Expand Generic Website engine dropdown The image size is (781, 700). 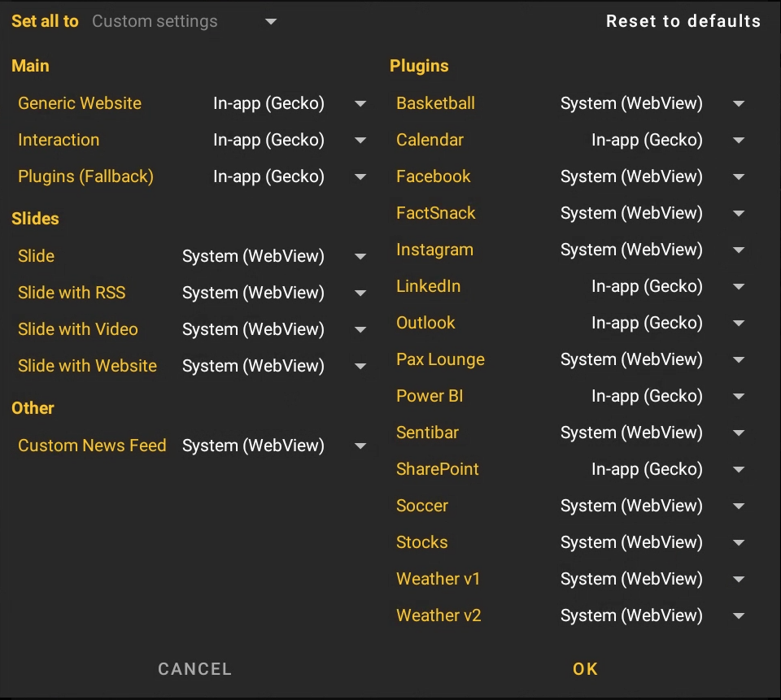tap(360, 104)
